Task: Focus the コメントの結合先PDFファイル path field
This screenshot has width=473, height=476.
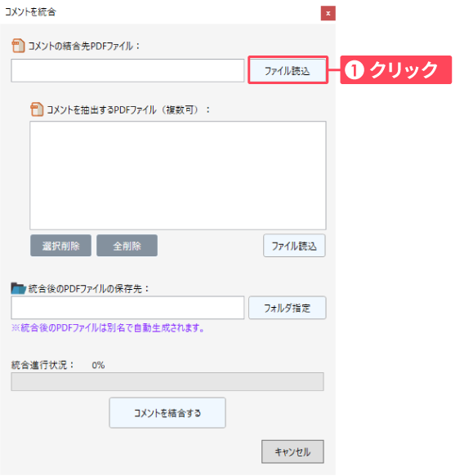Action: [127, 71]
